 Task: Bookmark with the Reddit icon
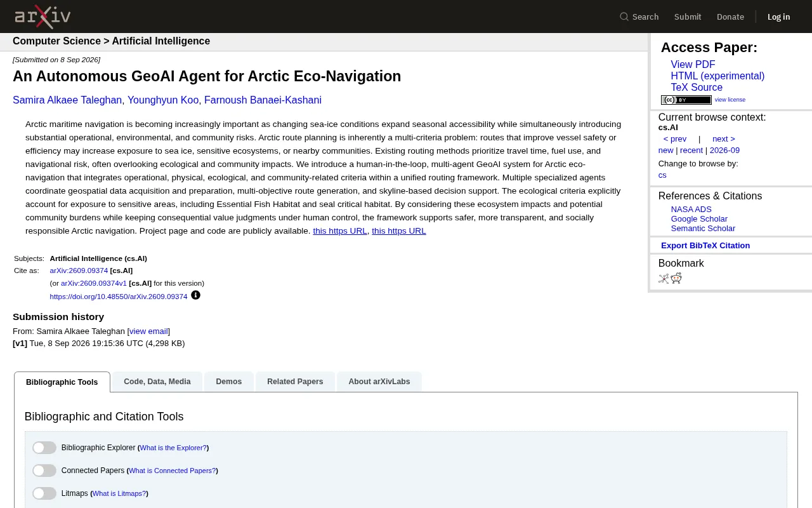click(676, 278)
